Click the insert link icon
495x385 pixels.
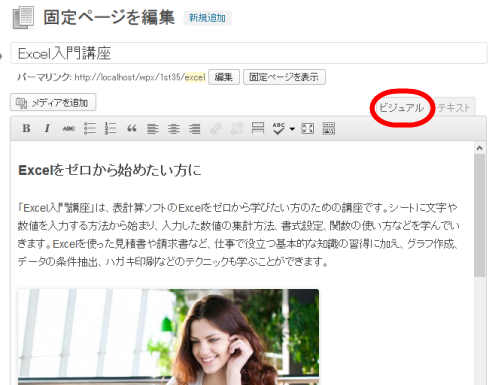[x=216, y=128]
